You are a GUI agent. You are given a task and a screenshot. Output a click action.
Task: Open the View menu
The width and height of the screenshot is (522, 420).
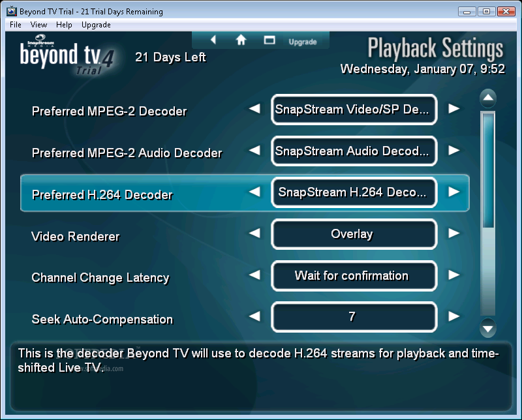(38, 25)
